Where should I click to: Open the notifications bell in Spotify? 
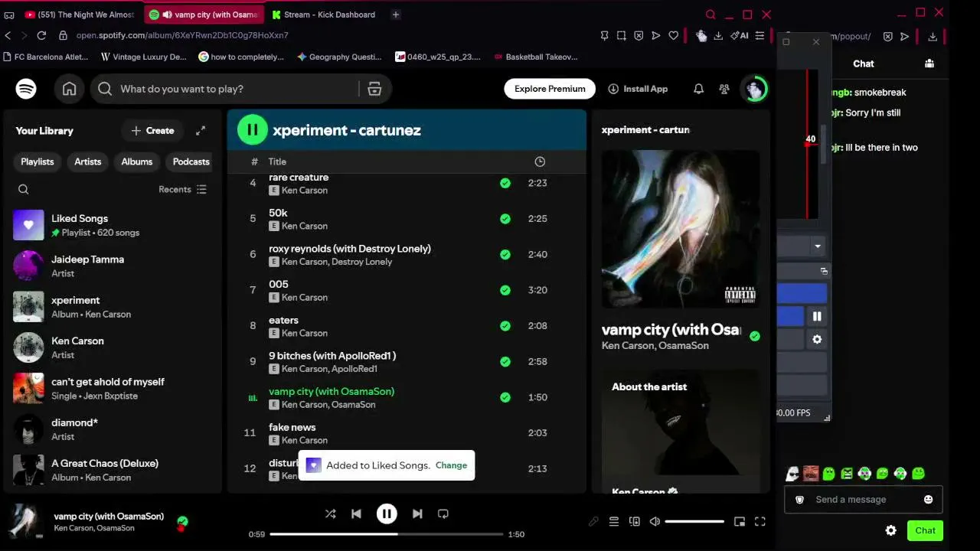click(698, 89)
